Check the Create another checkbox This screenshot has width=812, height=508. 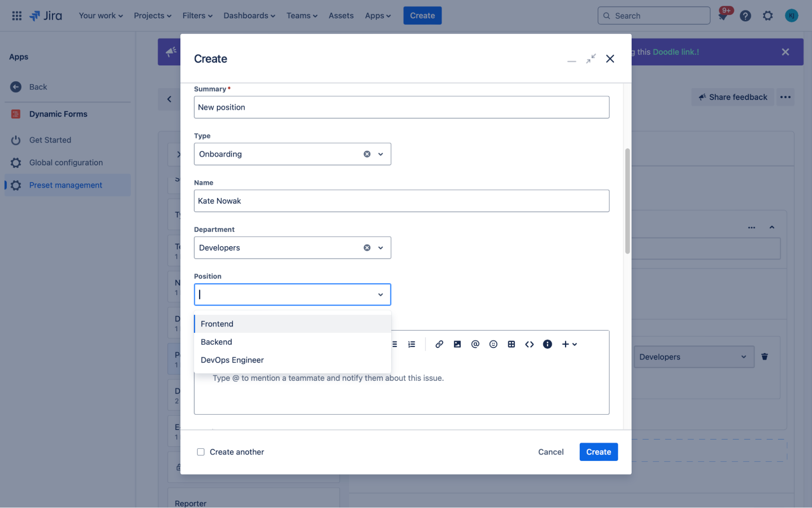[x=201, y=452]
